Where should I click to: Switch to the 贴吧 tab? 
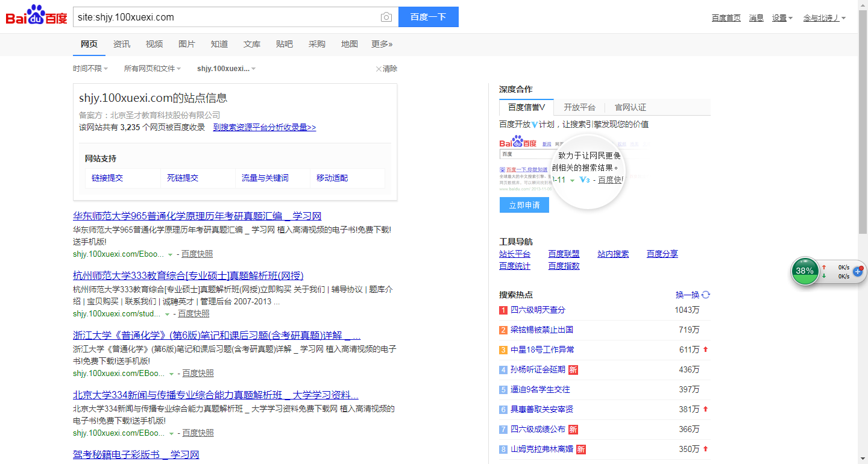tap(285, 44)
